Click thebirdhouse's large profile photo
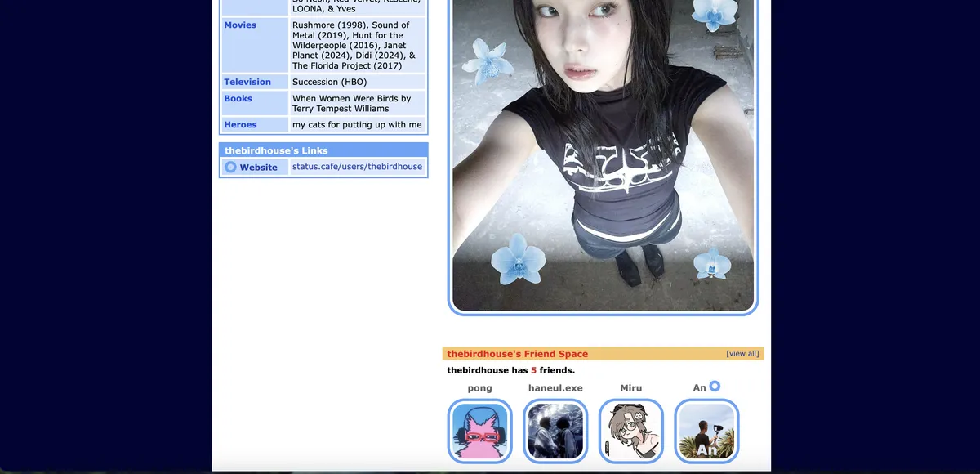Image resolution: width=980 pixels, height=474 pixels. (x=603, y=155)
